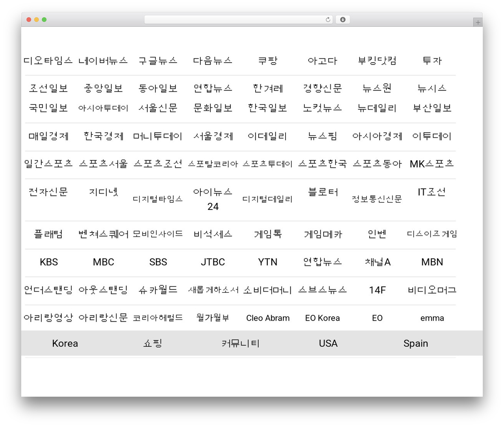Visit the 부산일보 link

click(x=432, y=108)
